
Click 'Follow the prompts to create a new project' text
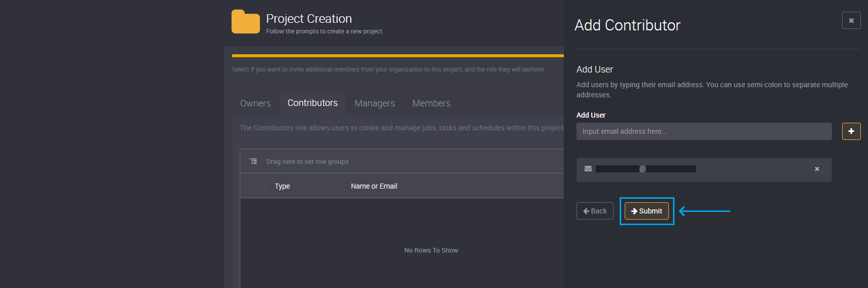tap(325, 31)
